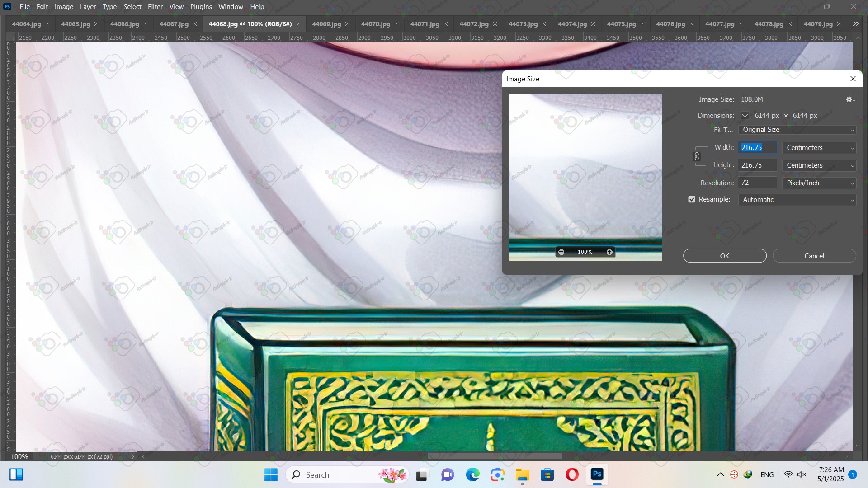Click OK to apply the image size
Screen dimensions: 868x488
click(x=724, y=256)
